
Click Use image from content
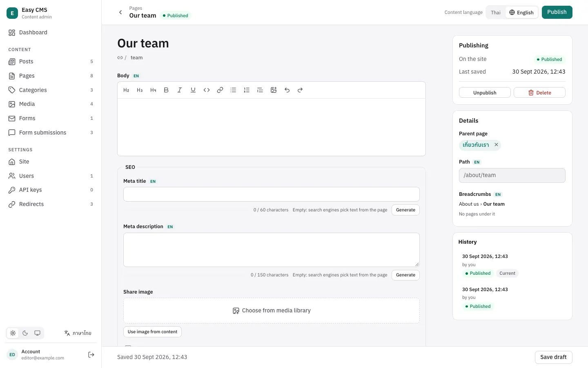coord(152,332)
